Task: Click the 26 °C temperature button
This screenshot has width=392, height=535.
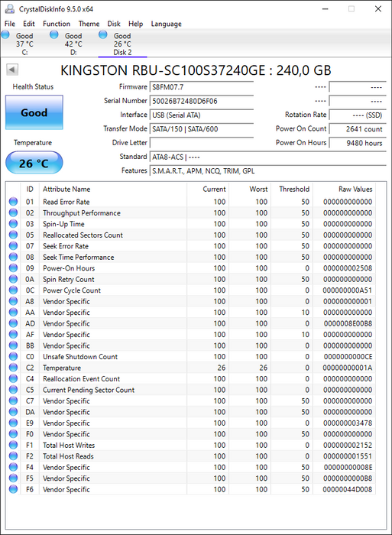Action: (34, 163)
